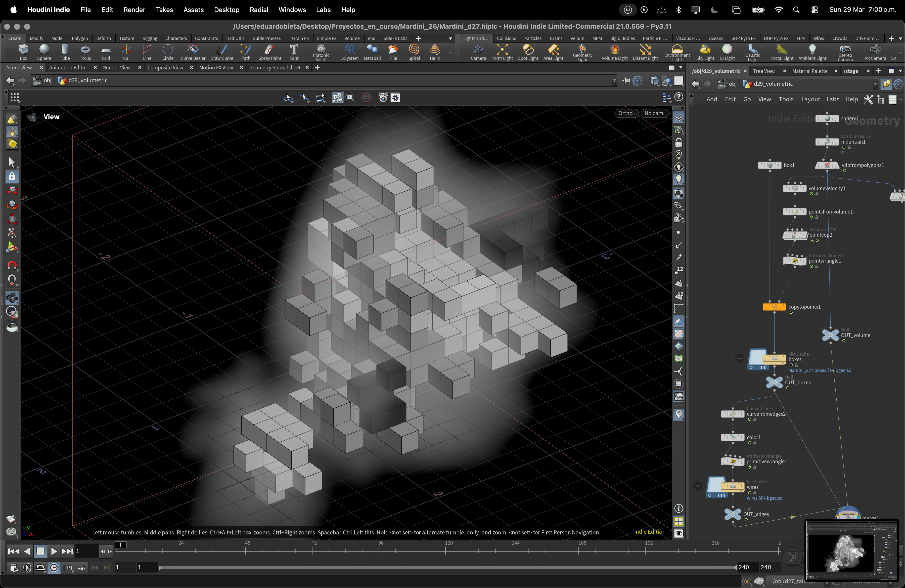The width and height of the screenshot is (905, 588).
Task: Toggle audio mute speaker button in playbar
Action: tap(27, 567)
